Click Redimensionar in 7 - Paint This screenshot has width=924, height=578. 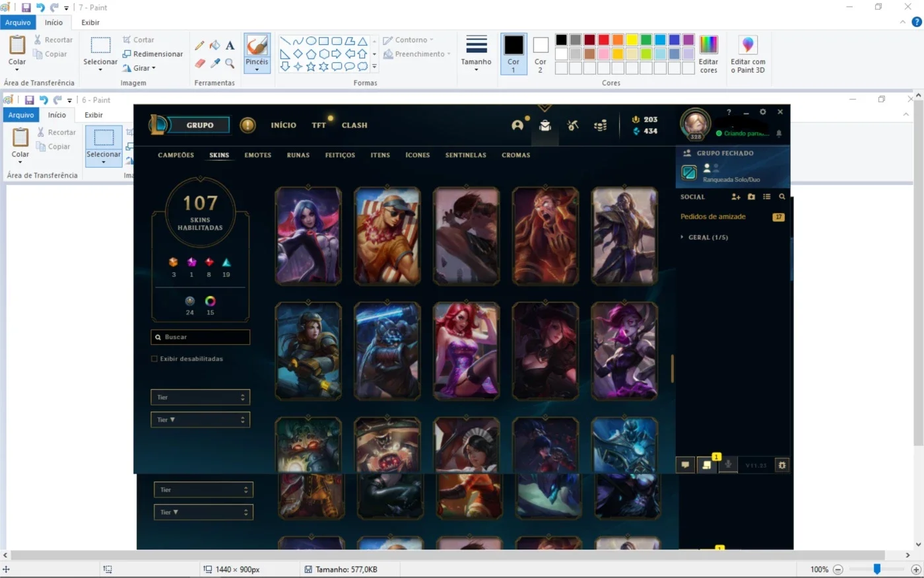tap(152, 54)
